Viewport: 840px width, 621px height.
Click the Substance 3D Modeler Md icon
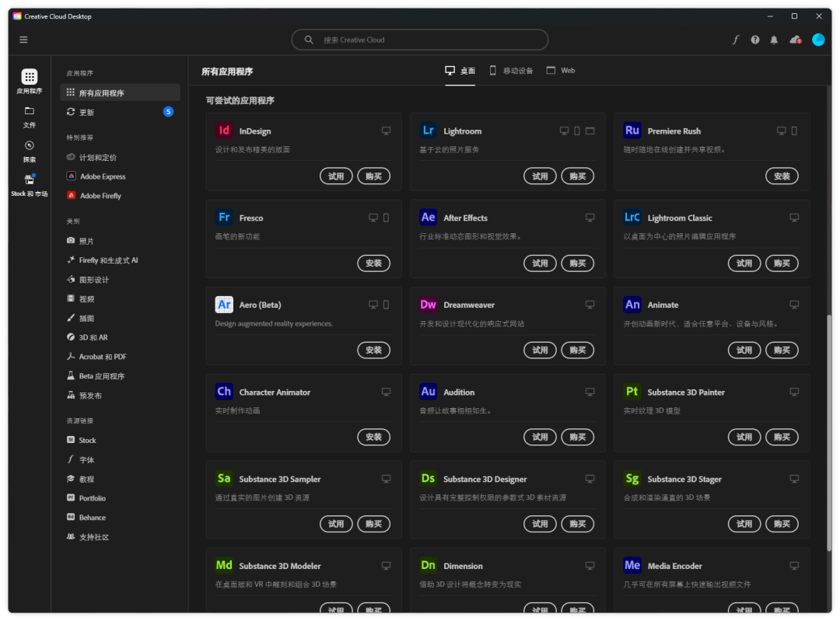(x=224, y=565)
